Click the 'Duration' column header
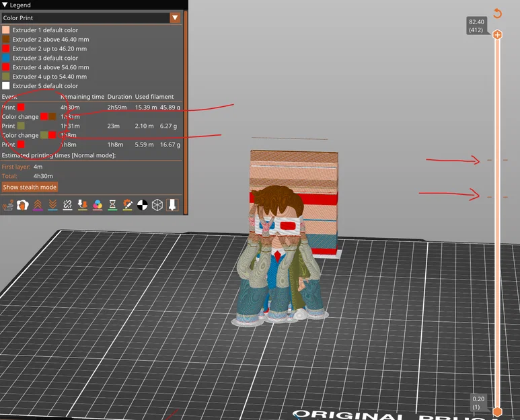Screen dimensions: 520x420 [x=119, y=97]
